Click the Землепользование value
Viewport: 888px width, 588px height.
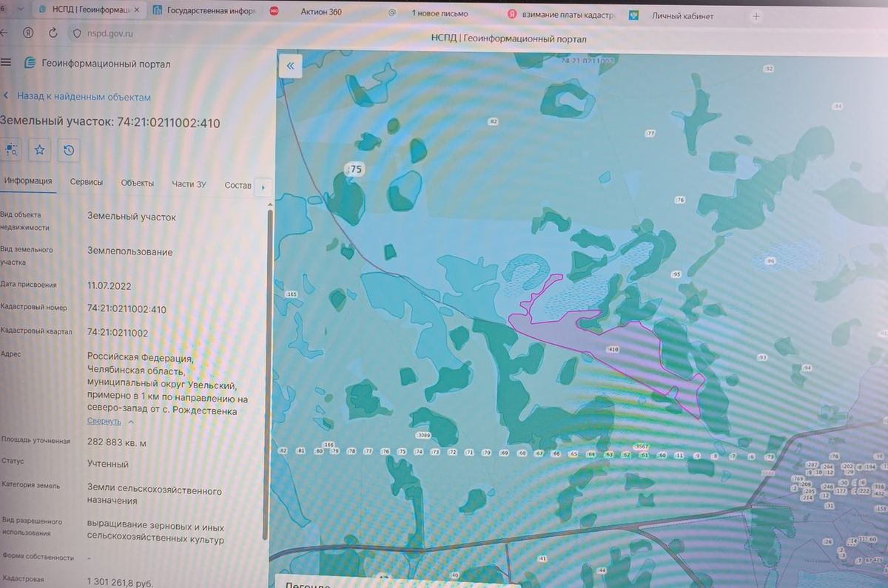tap(130, 251)
